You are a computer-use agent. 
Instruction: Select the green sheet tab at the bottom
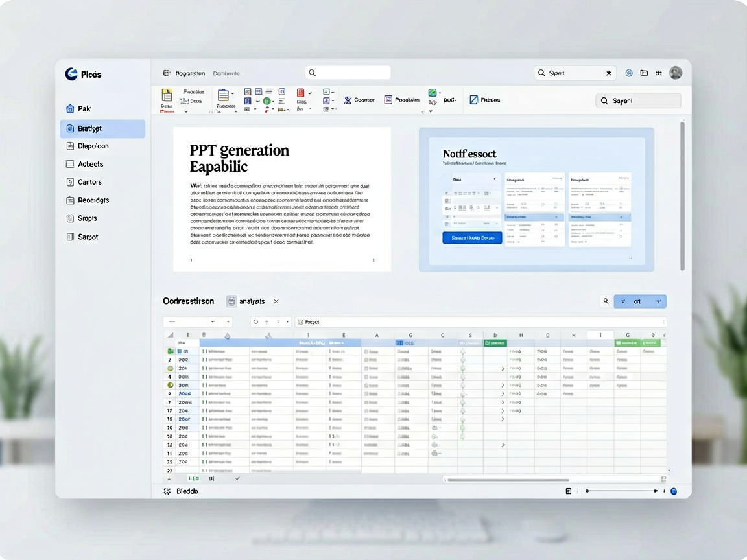(193, 478)
